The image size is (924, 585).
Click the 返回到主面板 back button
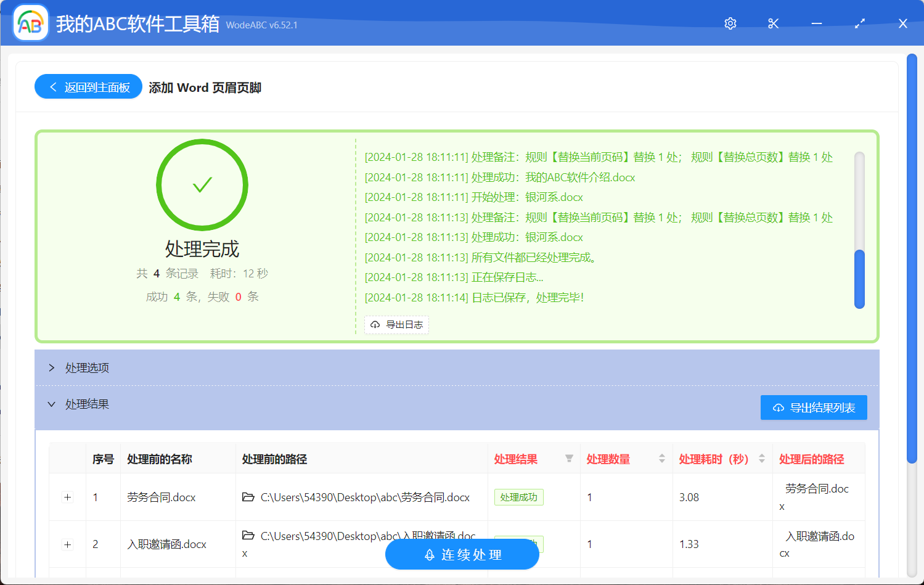[x=88, y=86]
